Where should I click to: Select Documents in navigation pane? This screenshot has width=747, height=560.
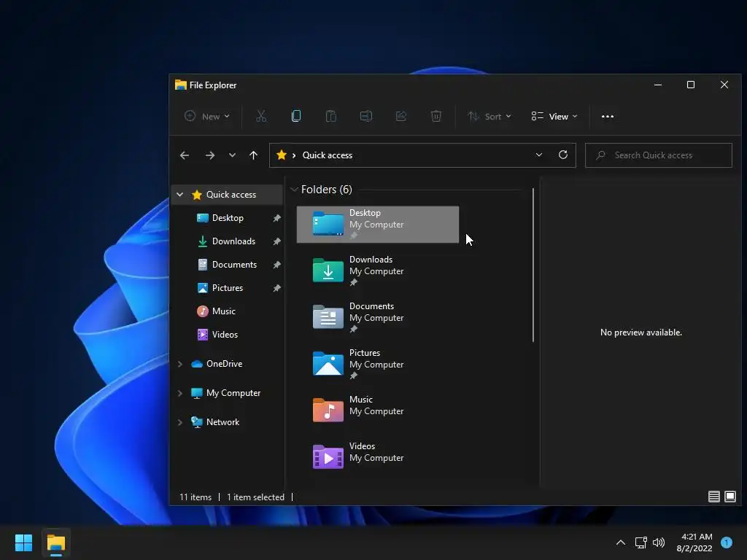tap(234, 265)
